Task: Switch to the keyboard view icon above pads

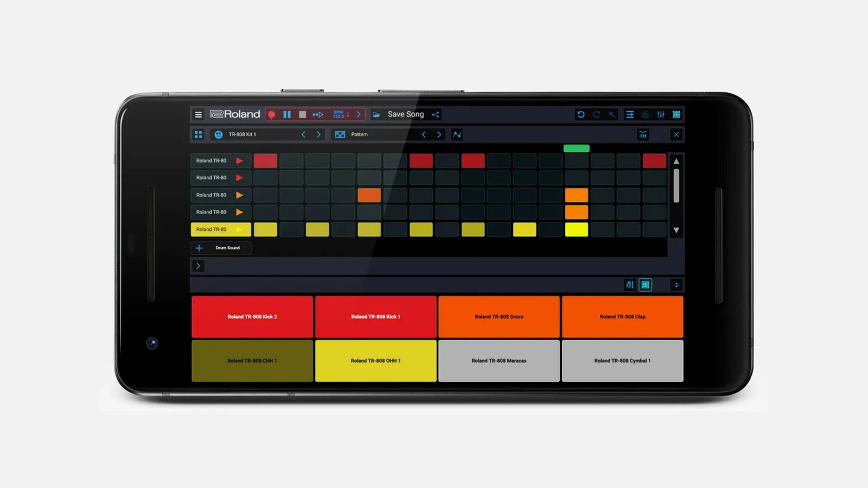Action: (629, 285)
